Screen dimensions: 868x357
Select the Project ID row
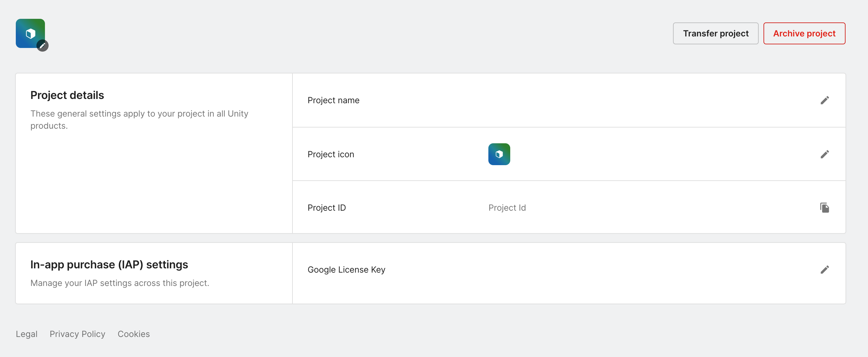(x=640, y=207)
